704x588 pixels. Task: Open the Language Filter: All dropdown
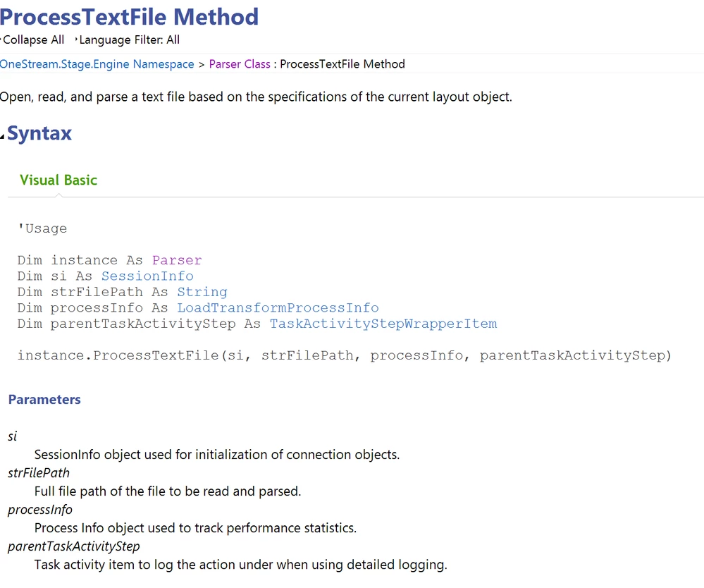[x=129, y=40]
